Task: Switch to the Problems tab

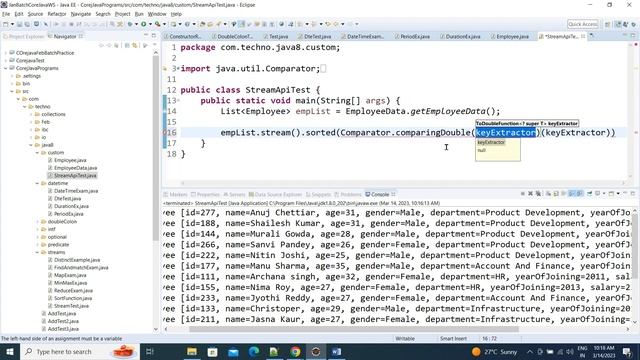Action: tap(348, 194)
